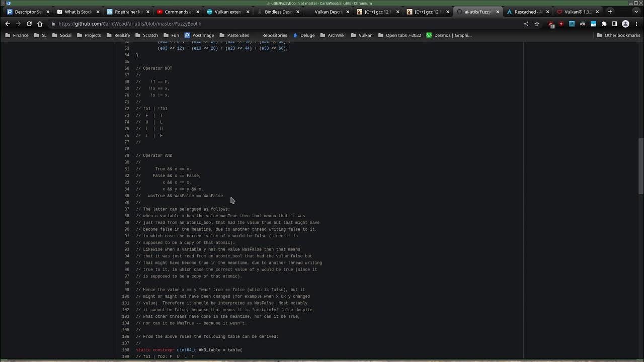Screen dimensions: 644x362
Task: Open the Scratch bookmarks folder
Action: pos(146,35)
